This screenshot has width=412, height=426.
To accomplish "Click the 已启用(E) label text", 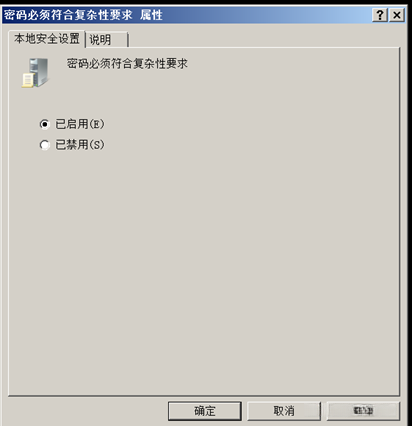I will [x=80, y=124].
